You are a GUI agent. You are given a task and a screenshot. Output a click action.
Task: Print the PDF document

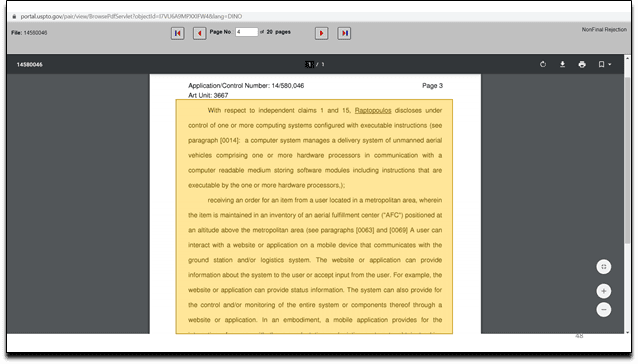click(582, 64)
